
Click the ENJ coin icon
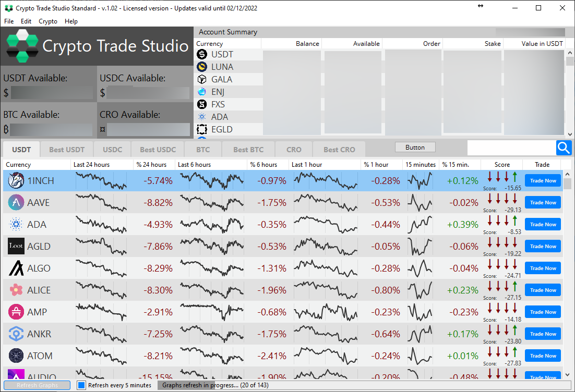(202, 92)
